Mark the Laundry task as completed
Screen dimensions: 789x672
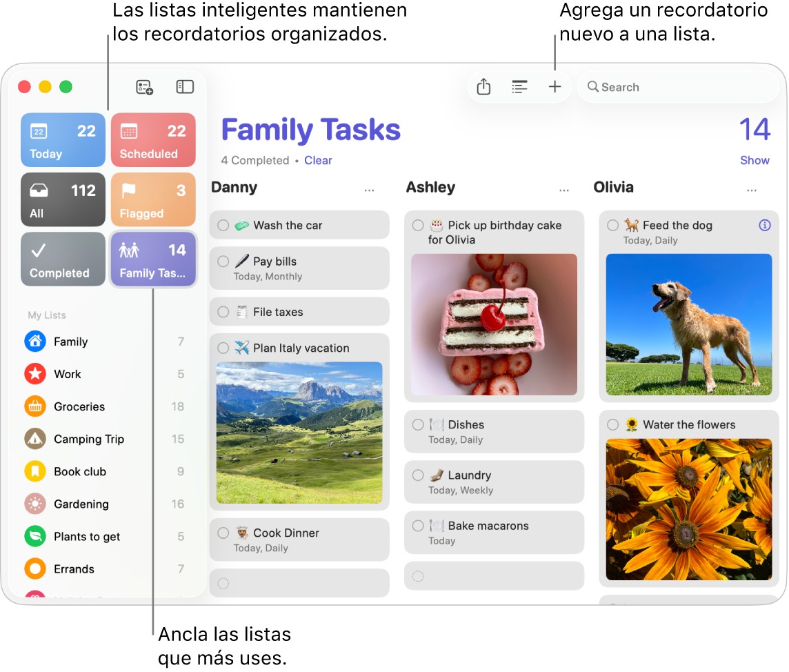(x=418, y=475)
